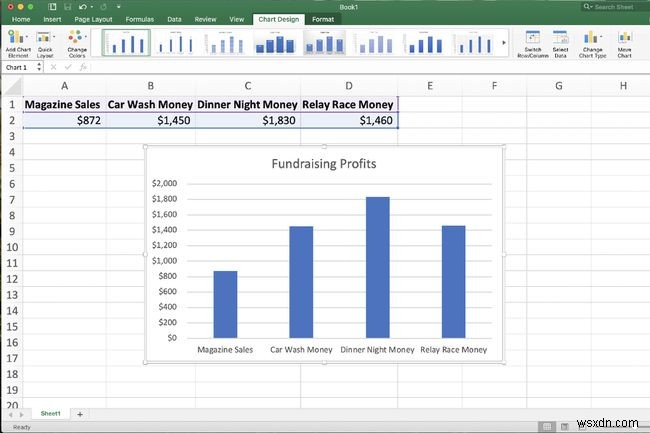650x433 pixels.
Task: Click the Relay Race Money bar
Action: (x=454, y=282)
